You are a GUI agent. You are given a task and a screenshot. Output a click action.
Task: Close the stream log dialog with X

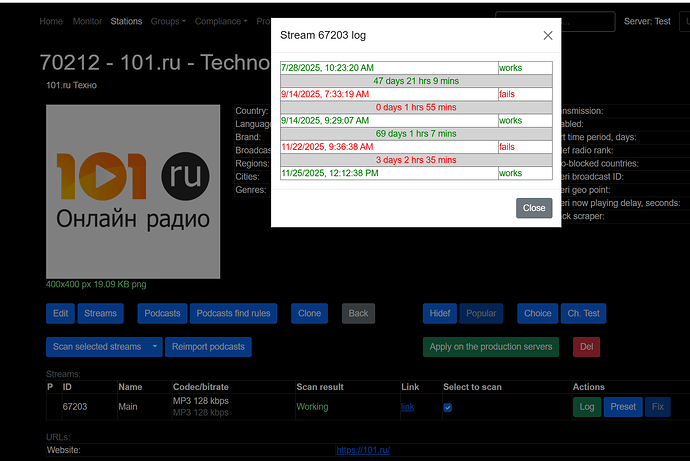tap(548, 35)
